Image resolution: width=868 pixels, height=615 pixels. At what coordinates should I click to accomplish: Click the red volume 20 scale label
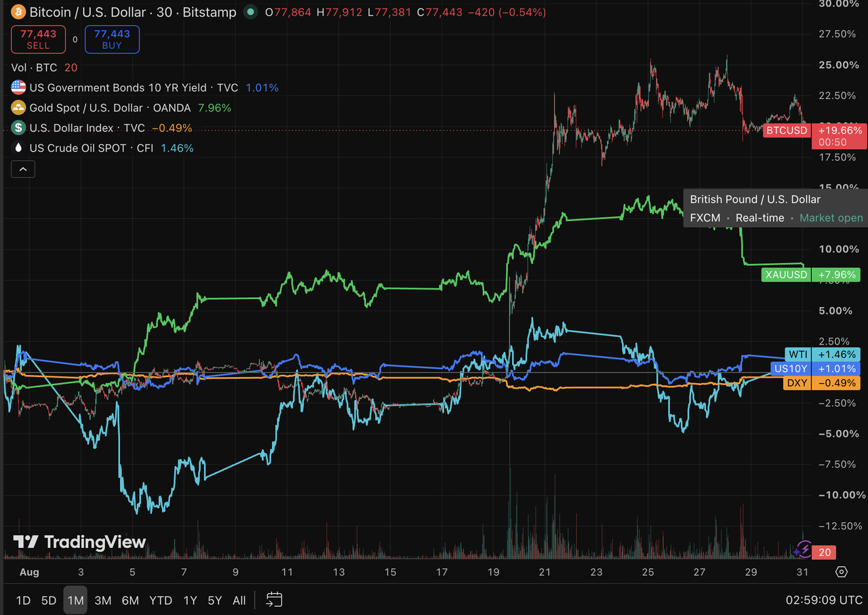(825, 553)
